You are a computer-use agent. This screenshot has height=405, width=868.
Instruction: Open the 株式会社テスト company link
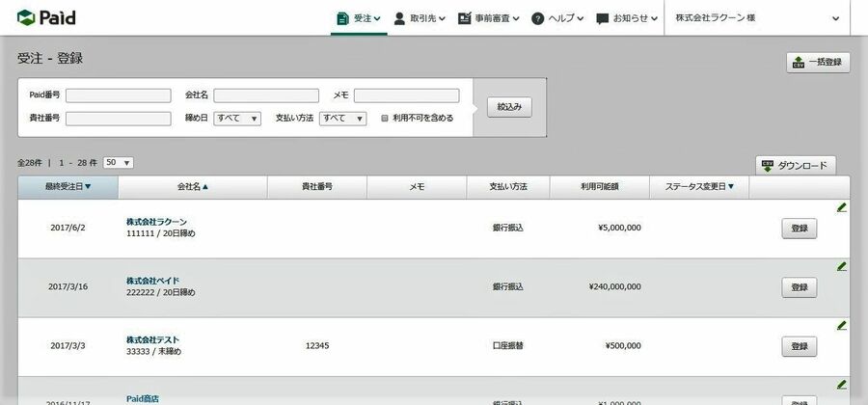(x=152, y=339)
